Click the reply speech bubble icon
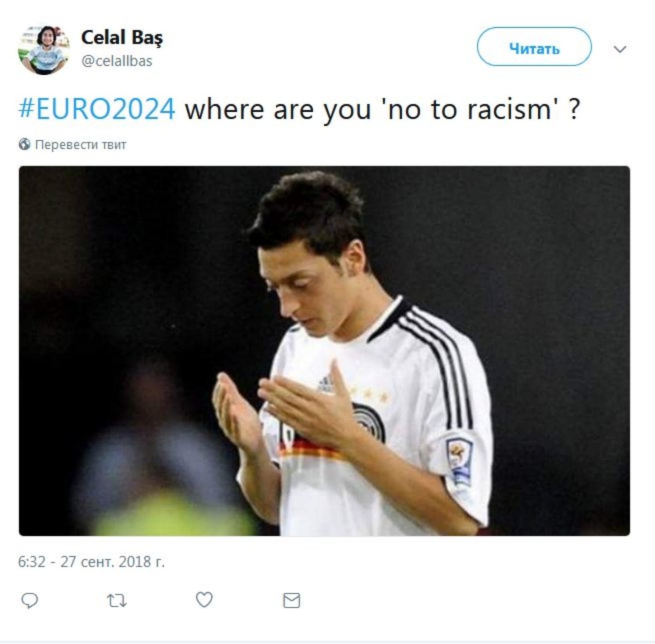Viewport: 655px width, 644px height. click(29, 600)
